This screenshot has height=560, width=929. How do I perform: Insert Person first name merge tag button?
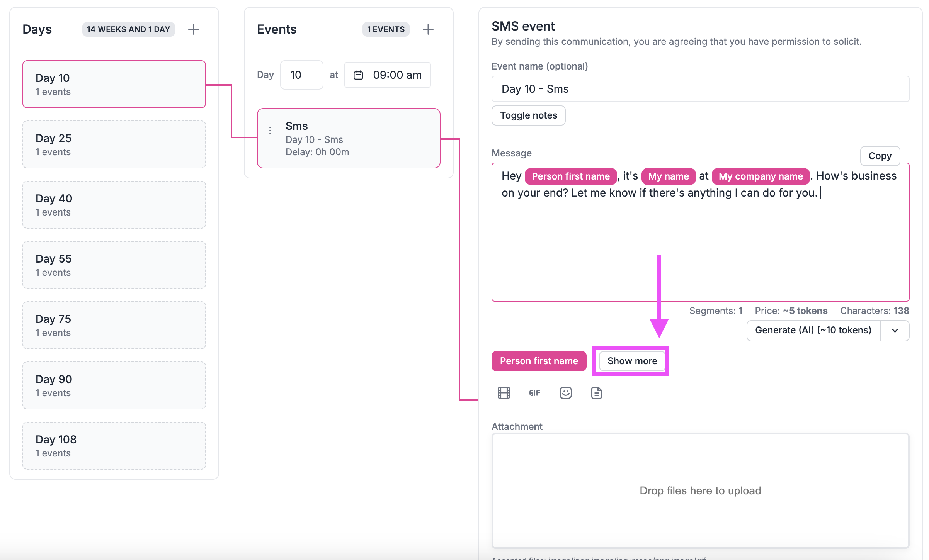(539, 361)
